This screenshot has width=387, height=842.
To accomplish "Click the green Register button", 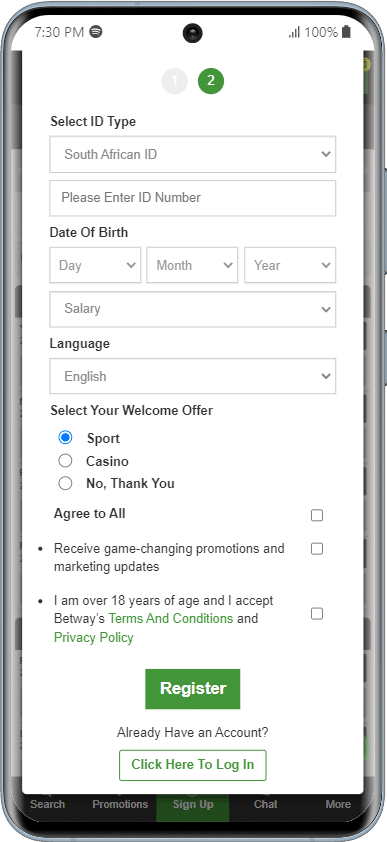I will (x=193, y=689).
